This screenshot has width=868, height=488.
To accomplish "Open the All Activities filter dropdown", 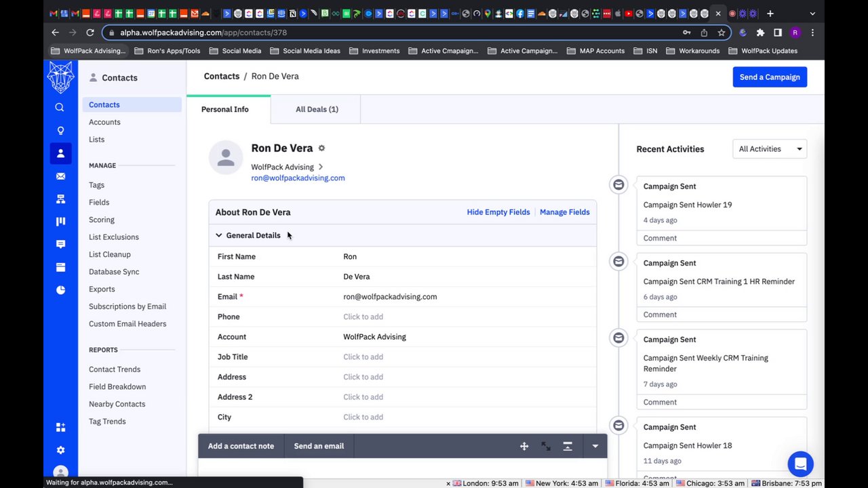I will [770, 149].
